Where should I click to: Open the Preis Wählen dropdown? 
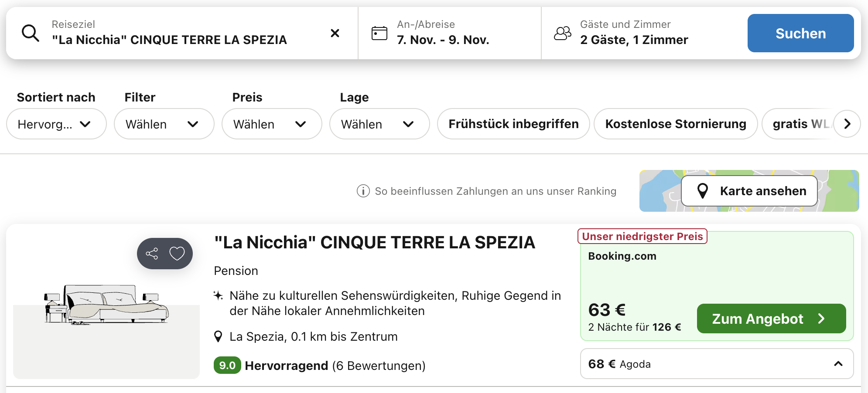coord(272,124)
